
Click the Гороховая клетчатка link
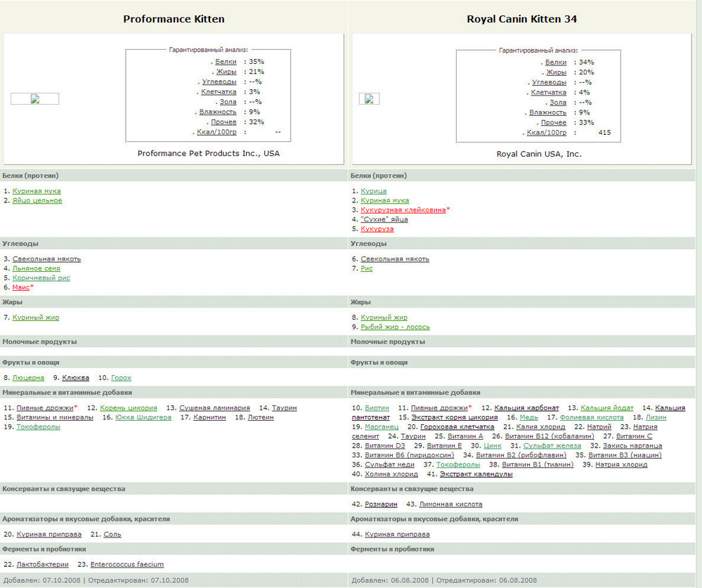point(457,427)
